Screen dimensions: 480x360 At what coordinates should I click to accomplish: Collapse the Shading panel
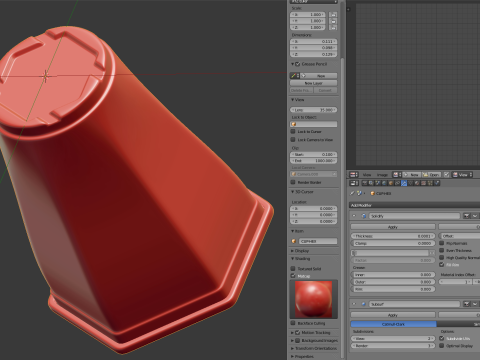click(293, 259)
